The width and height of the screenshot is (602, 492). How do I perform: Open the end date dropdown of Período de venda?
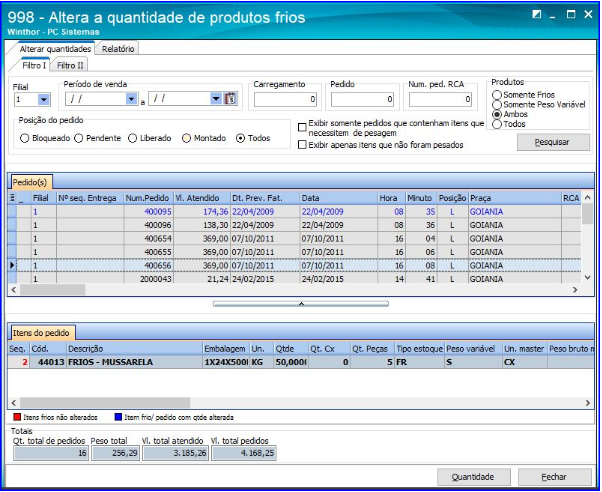coord(216,99)
